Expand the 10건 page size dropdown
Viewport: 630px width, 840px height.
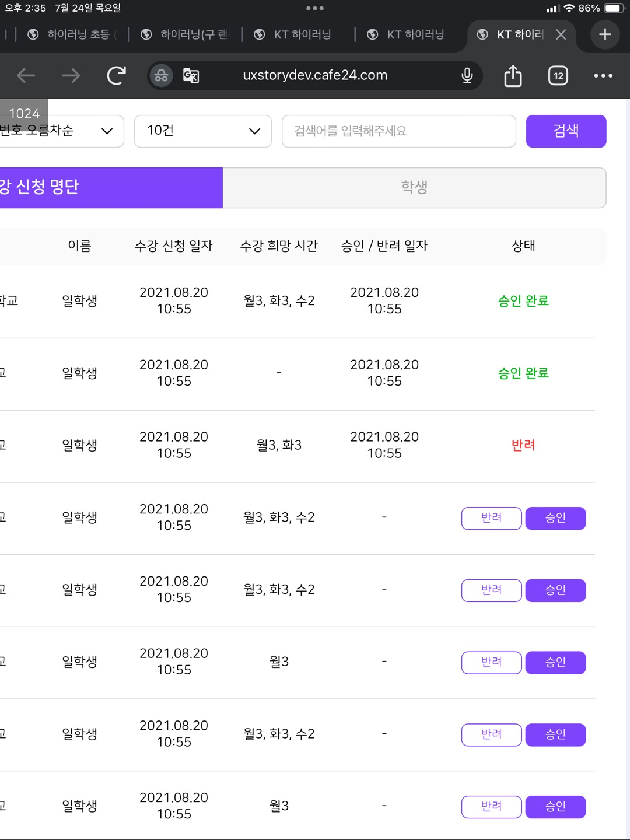202,131
